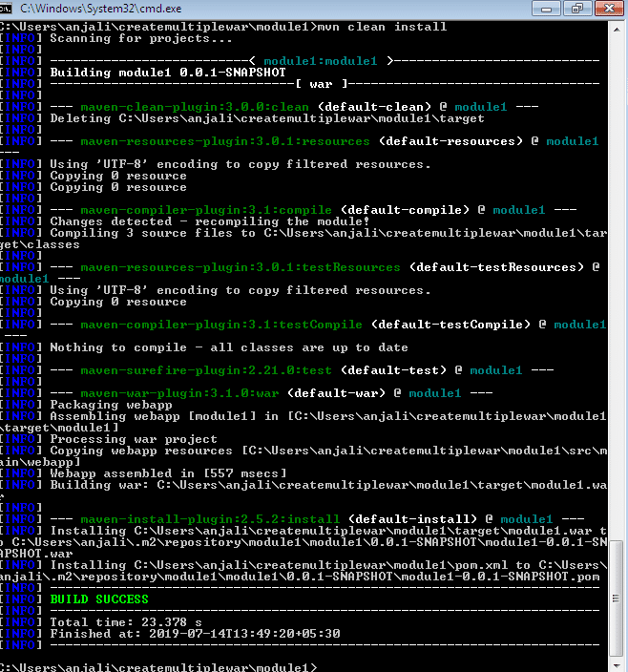This screenshot has width=628, height=672.
Task: Click the final command prompt line at bottom
Action: coord(157,666)
